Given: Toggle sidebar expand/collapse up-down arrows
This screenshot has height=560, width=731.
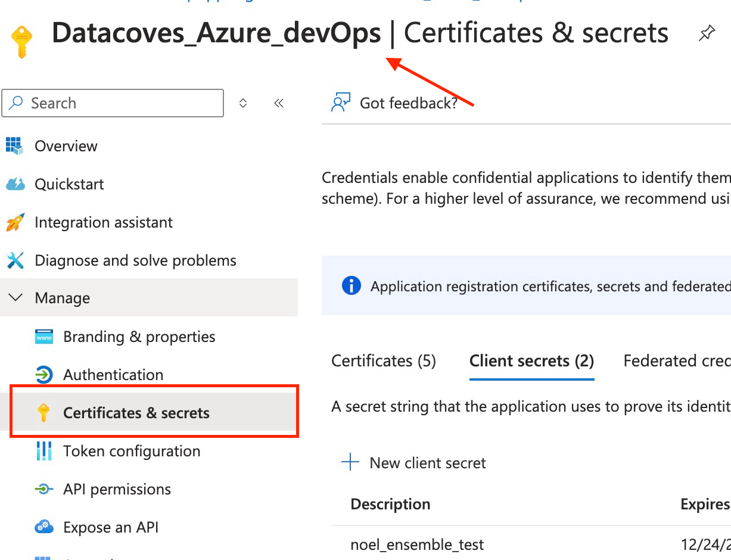Looking at the screenshot, I should [x=243, y=103].
